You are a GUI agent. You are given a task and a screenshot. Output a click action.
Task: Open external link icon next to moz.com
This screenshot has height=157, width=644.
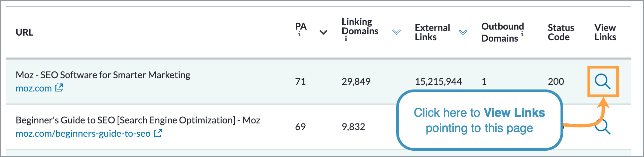[59, 88]
